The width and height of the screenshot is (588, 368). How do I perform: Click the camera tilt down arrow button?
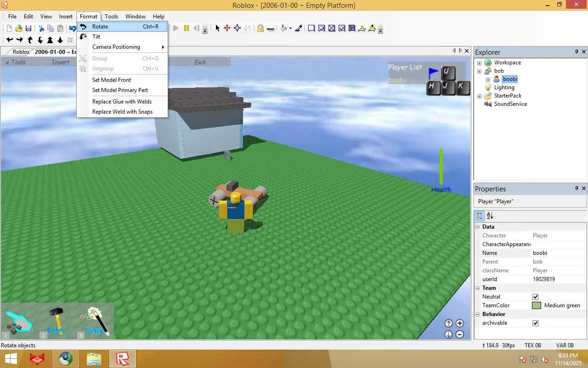[448, 334]
